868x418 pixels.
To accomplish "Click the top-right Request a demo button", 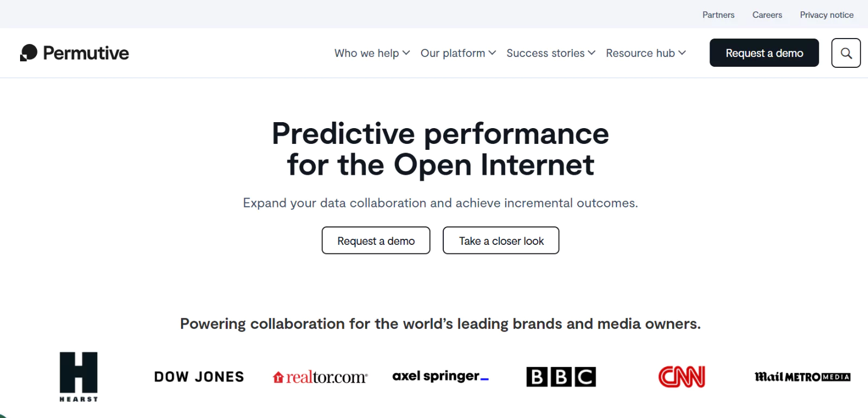I will pos(764,53).
